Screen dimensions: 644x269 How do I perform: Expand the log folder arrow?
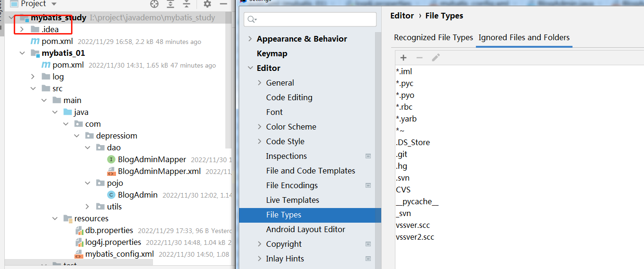tap(33, 77)
